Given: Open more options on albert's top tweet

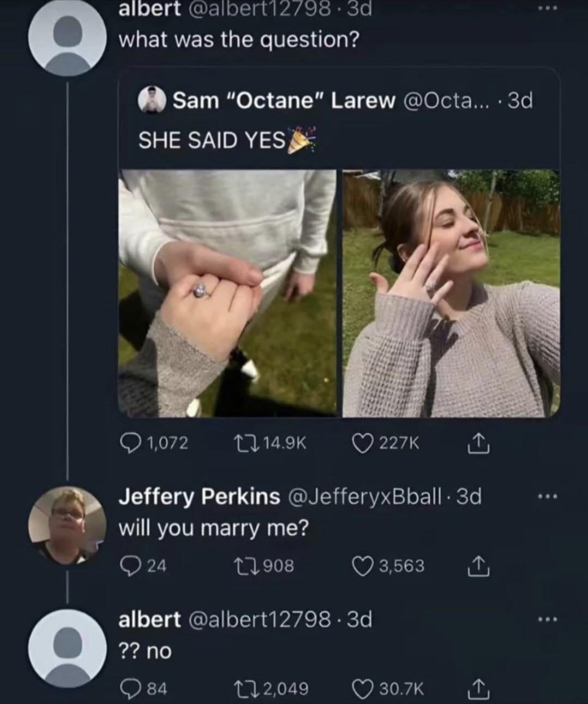Looking at the screenshot, I should 547,9.
